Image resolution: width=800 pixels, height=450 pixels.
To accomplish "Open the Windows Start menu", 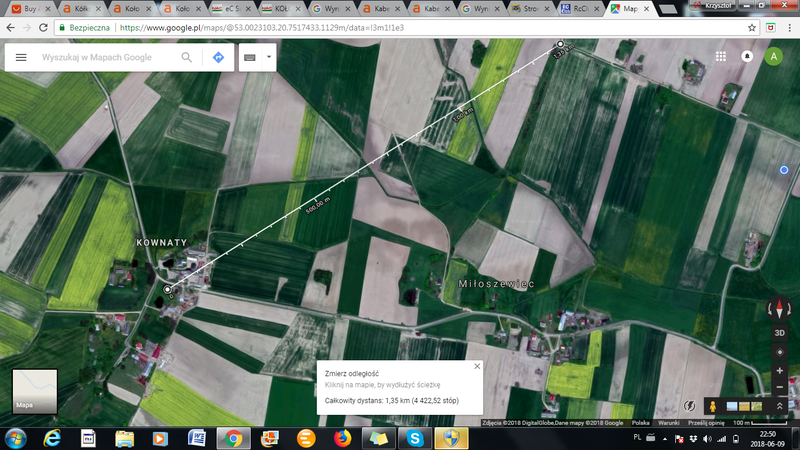I will click(16, 438).
